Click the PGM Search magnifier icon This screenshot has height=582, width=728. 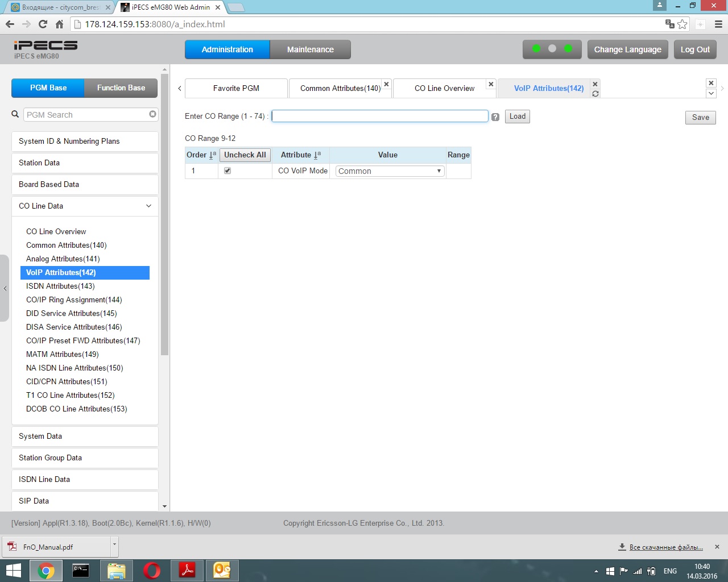click(15, 114)
